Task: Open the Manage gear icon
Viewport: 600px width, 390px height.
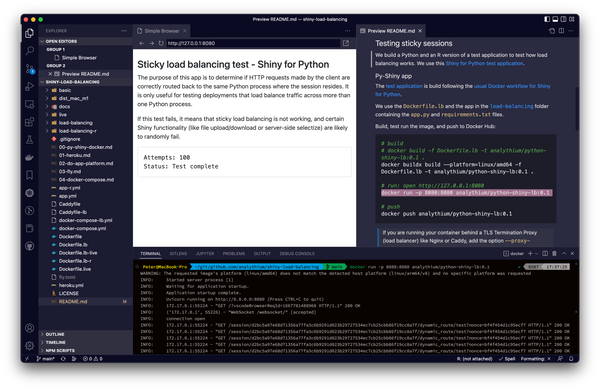Action: 29,346
